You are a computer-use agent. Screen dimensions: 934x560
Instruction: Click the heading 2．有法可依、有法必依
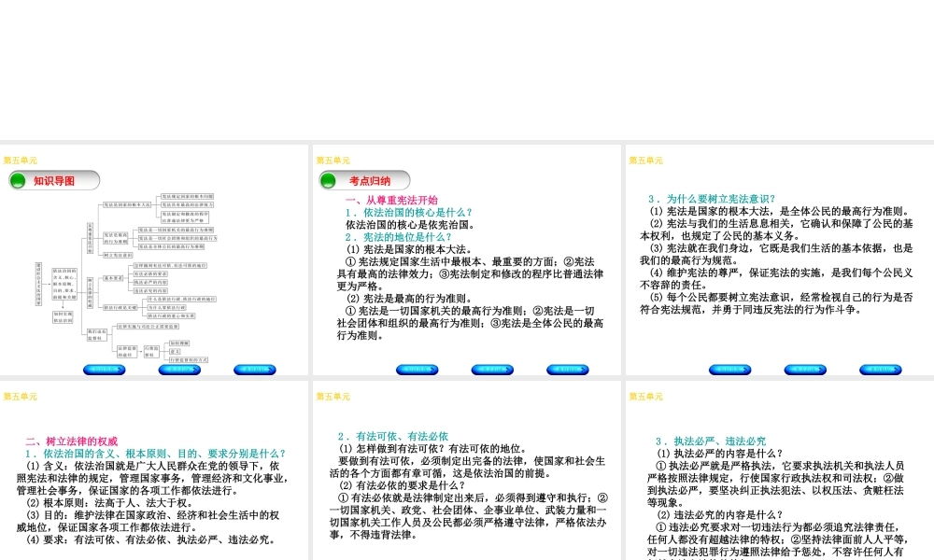(x=393, y=436)
